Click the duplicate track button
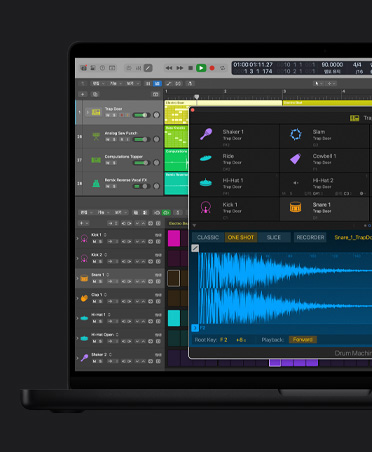The image size is (372, 452). click(95, 94)
